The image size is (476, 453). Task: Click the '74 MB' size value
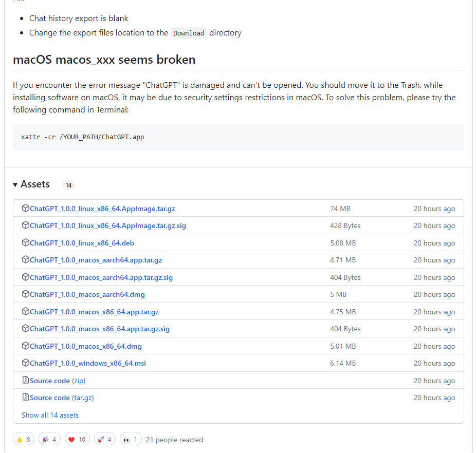[x=340, y=209]
